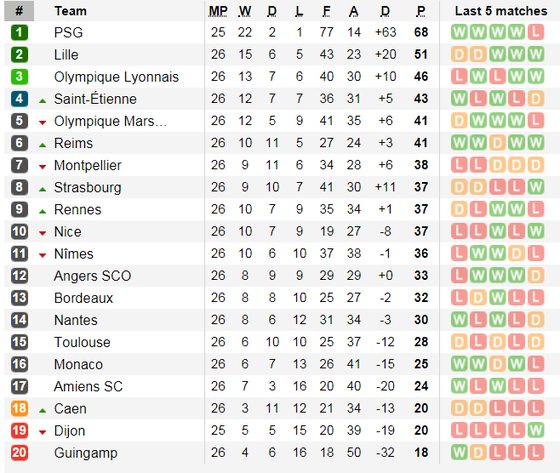Click PSG's rank 1 badge
This screenshot has width=560, height=473.
tap(19, 33)
